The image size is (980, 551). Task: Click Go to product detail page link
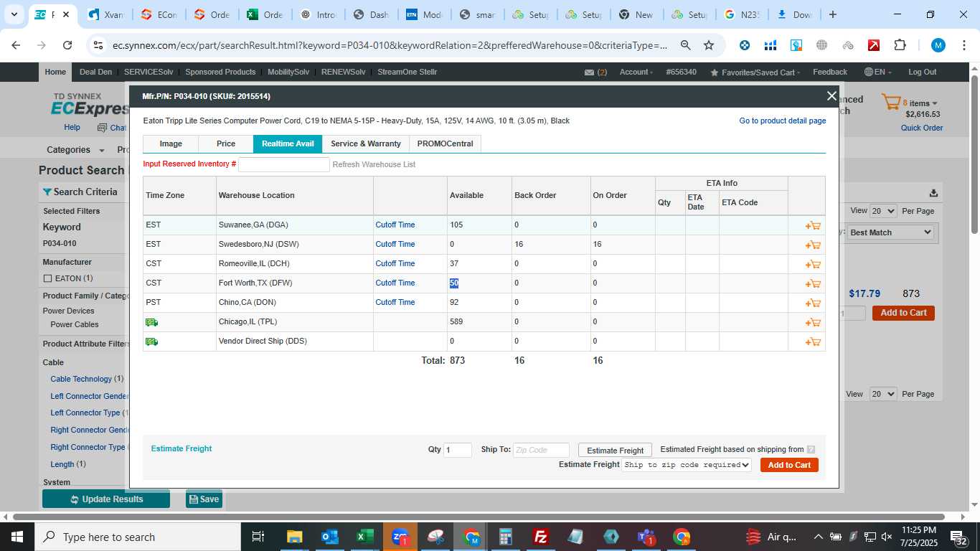tap(782, 121)
